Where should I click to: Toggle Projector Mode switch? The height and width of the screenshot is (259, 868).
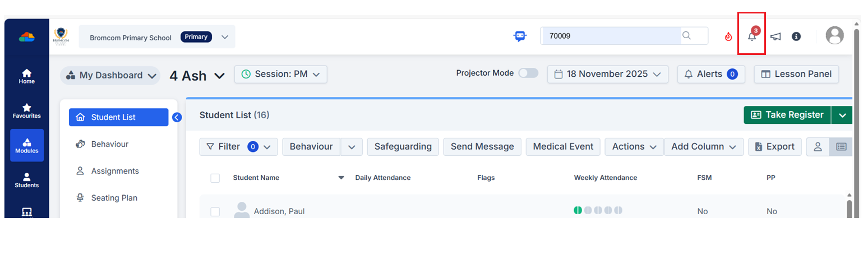528,73
